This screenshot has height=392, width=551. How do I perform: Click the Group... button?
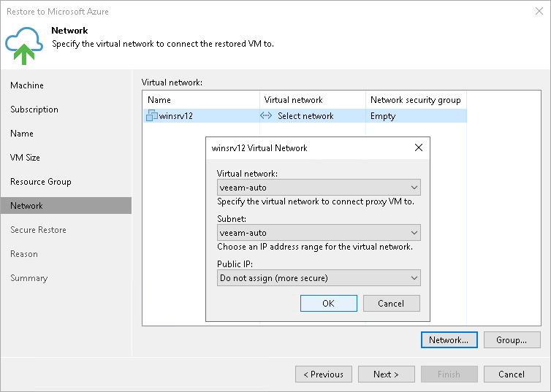512,339
